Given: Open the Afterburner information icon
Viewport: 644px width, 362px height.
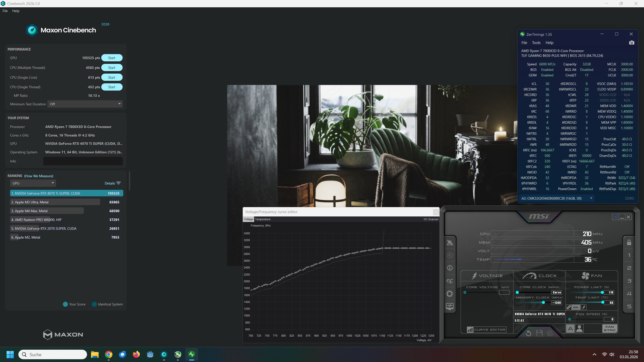Looking at the screenshot, I should [x=450, y=267].
